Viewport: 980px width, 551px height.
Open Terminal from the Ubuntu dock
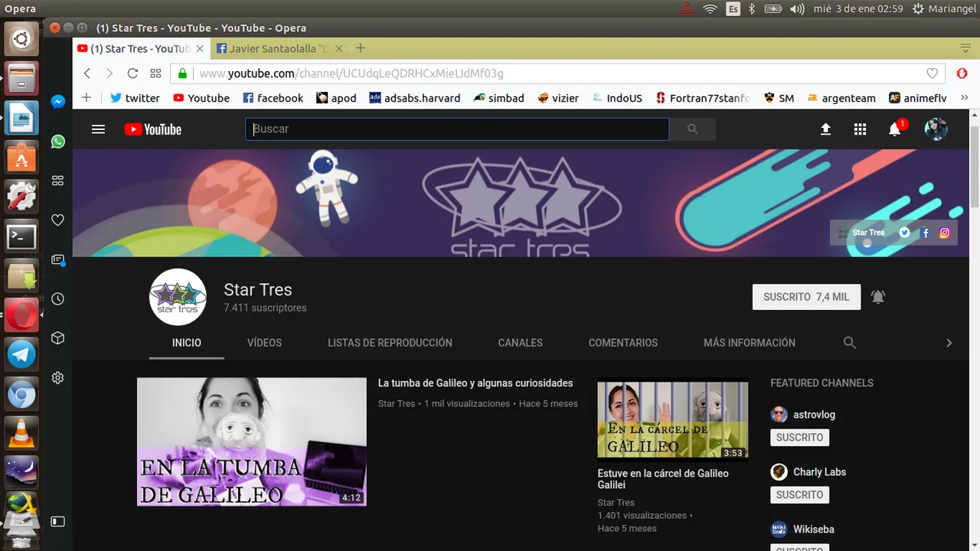[x=21, y=236]
